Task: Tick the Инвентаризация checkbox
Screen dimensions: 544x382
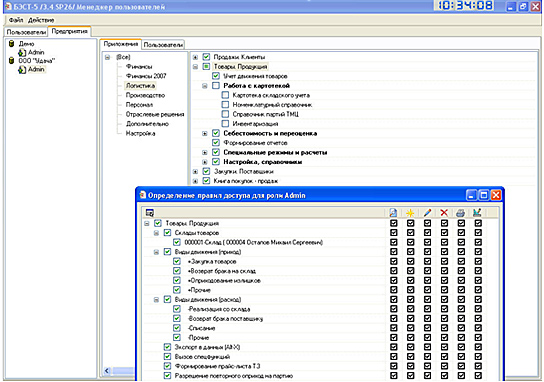Action: point(225,124)
